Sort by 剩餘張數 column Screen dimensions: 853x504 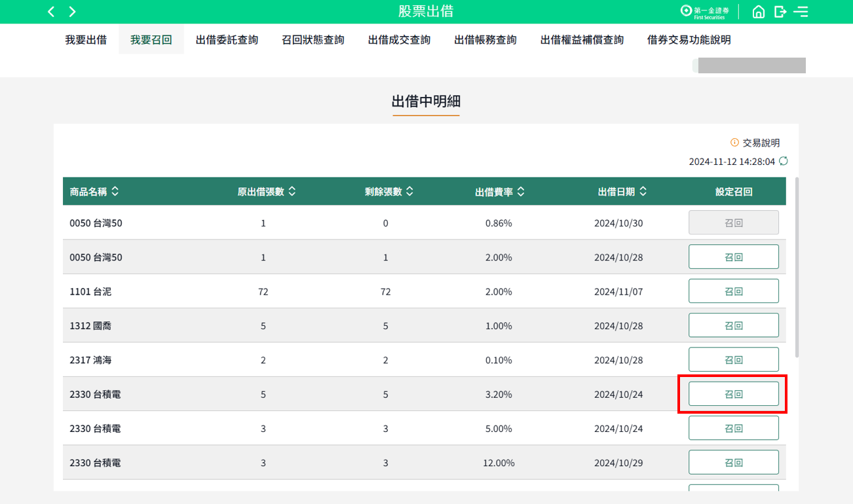[409, 192]
